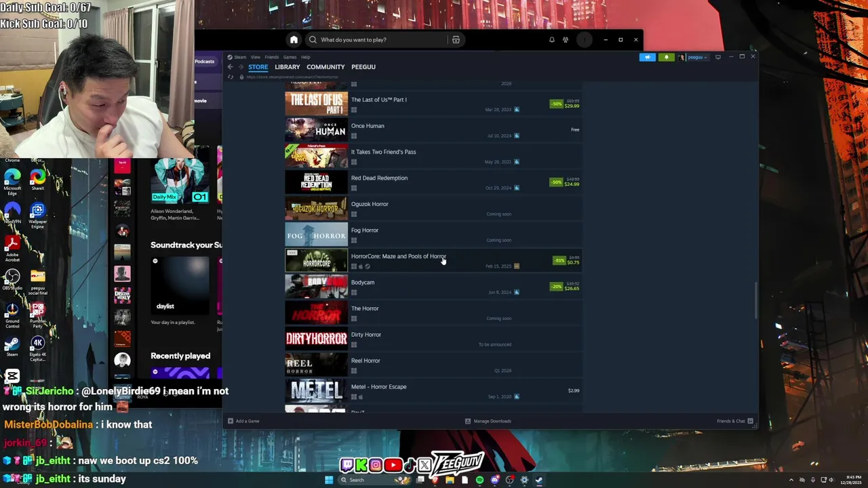
Task: Open Fog Horror search result
Action: pyautogui.click(x=433, y=235)
